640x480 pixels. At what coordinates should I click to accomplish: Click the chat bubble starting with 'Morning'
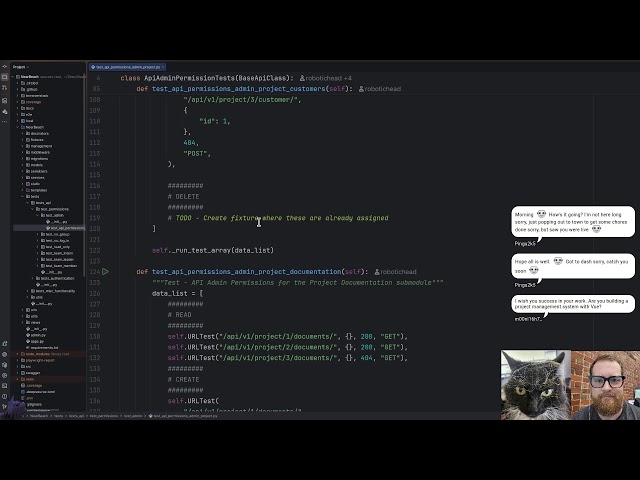[573, 222]
